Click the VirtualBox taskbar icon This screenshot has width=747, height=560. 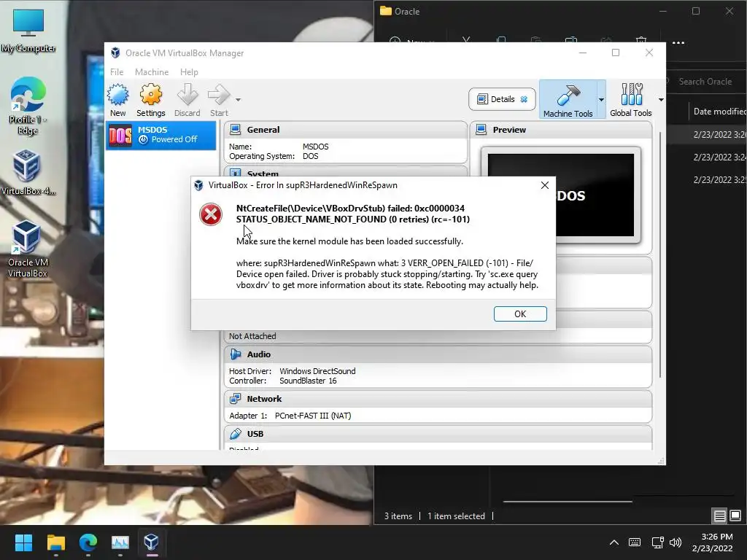coord(152,542)
